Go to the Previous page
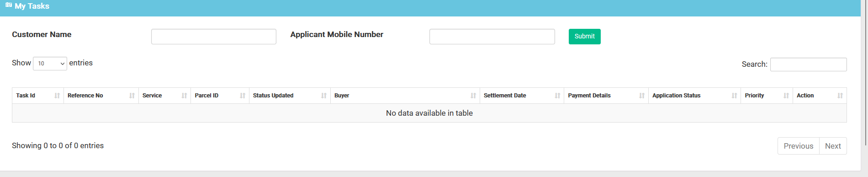The width and height of the screenshot is (868, 177). tap(798, 146)
